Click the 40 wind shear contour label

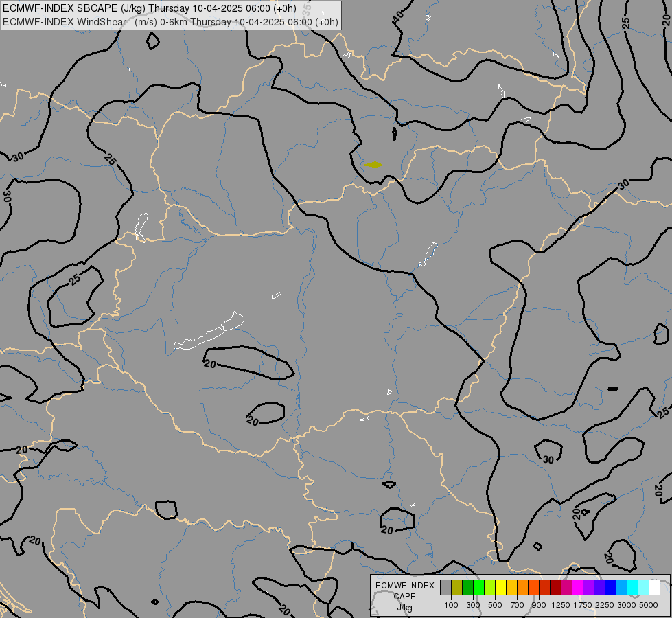click(398, 16)
